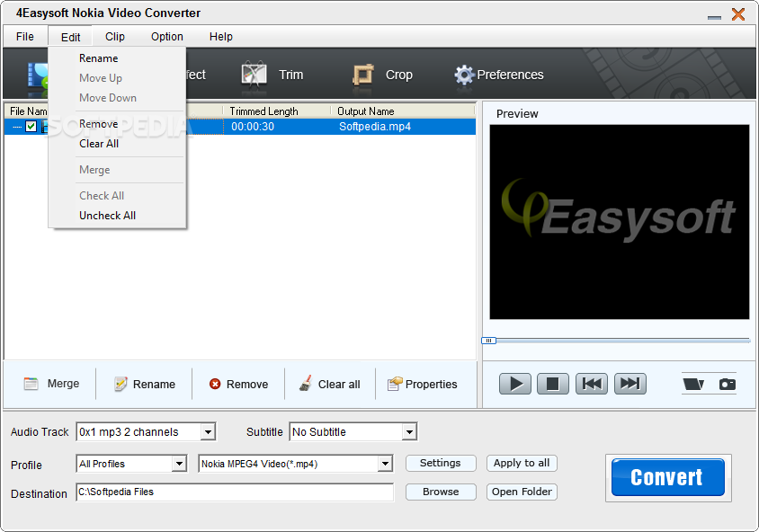
Task: Click the Preferences toolbar label
Action: point(510,75)
